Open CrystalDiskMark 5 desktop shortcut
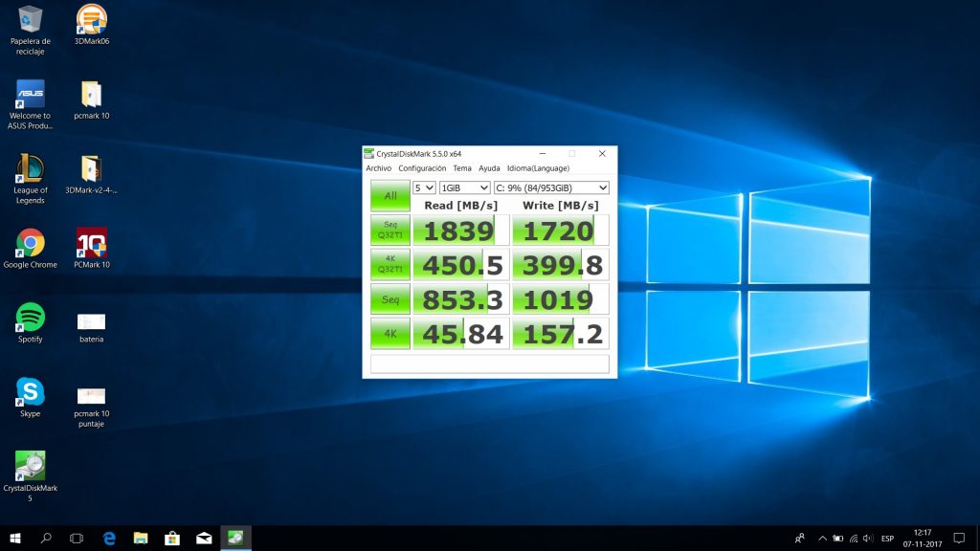Viewport: 980px width, 551px height. 30,466
